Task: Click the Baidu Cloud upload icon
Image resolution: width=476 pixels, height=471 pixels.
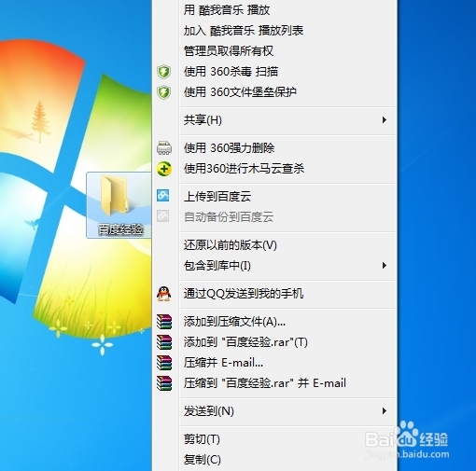Action: (x=163, y=196)
